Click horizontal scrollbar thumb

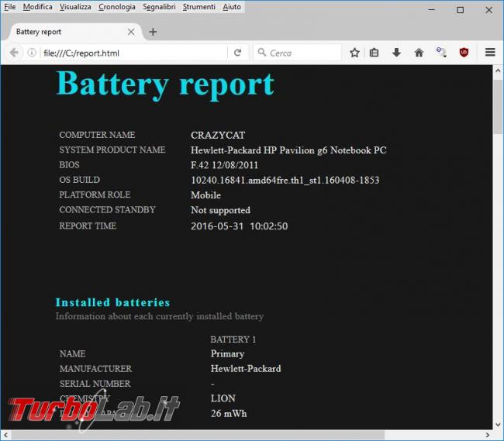click(x=198, y=436)
